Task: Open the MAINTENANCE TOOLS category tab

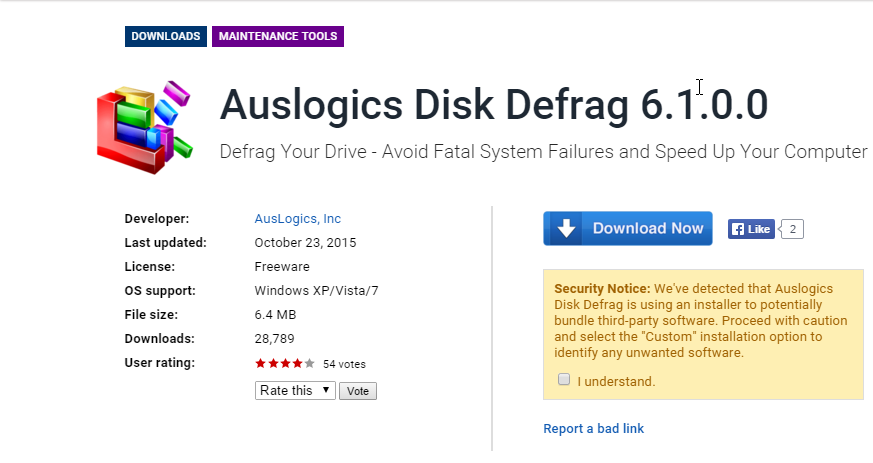Action: 278,36
